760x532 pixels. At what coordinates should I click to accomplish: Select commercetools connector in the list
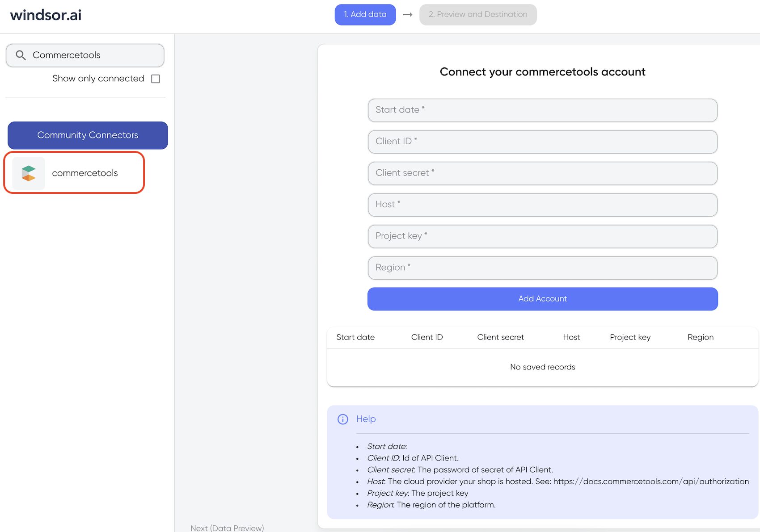74,172
